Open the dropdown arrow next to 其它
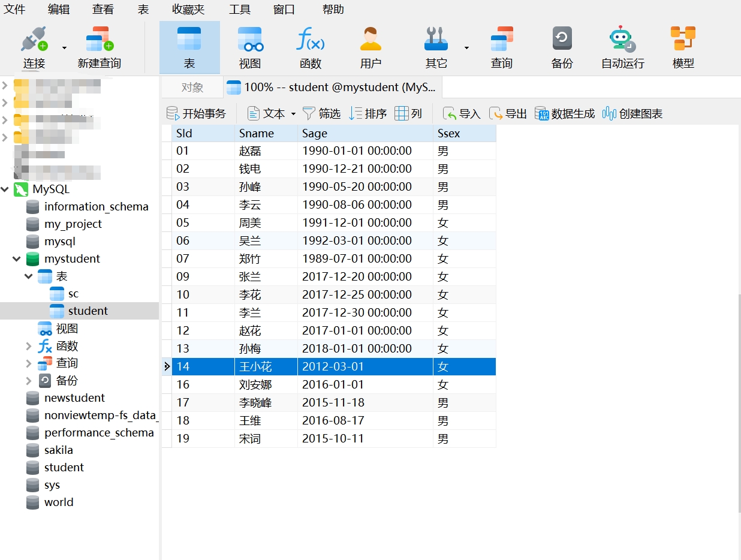This screenshot has height=560, width=741. (x=466, y=48)
